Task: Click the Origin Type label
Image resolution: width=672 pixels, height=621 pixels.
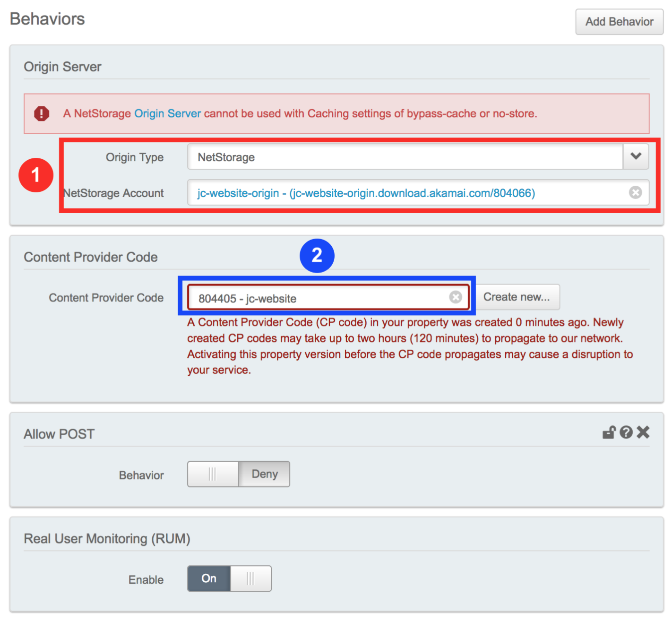Action: (x=135, y=157)
